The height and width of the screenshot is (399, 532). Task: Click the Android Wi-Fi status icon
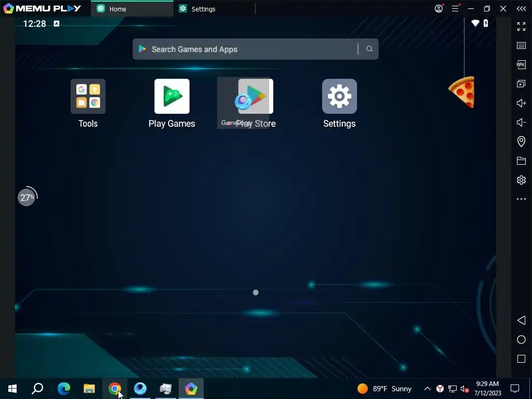tap(475, 23)
